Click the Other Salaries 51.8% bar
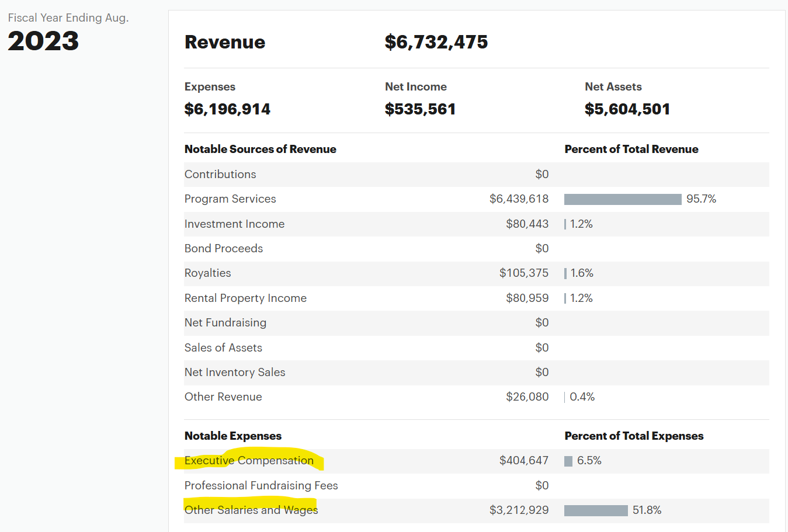Screen dimensions: 788x532 click(596, 510)
